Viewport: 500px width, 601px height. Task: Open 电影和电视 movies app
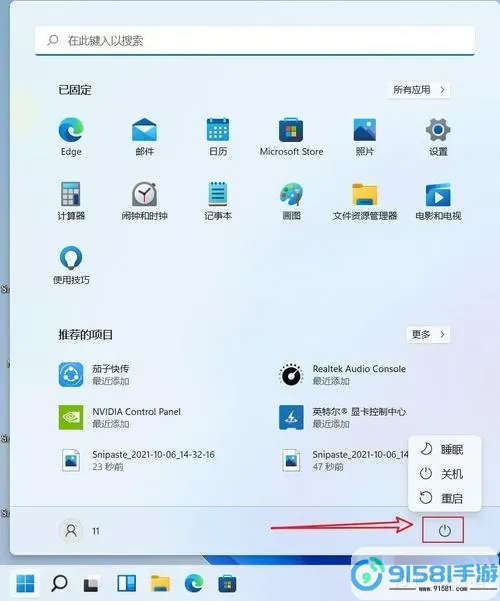(x=438, y=201)
